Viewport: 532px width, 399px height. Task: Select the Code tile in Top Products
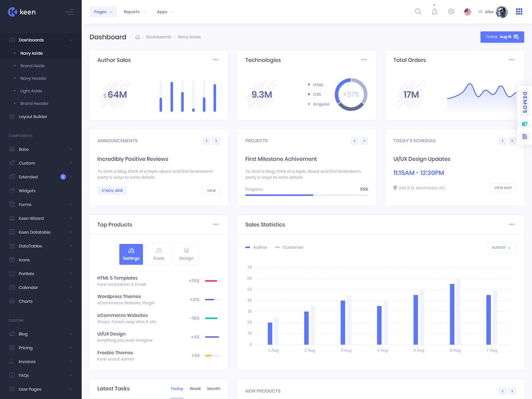[x=159, y=254]
